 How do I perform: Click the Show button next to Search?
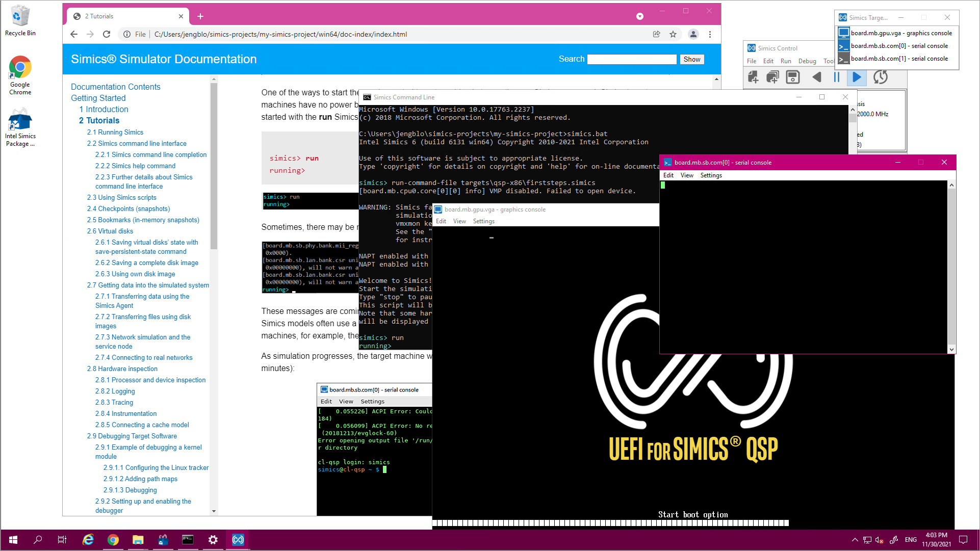pyautogui.click(x=691, y=59)
